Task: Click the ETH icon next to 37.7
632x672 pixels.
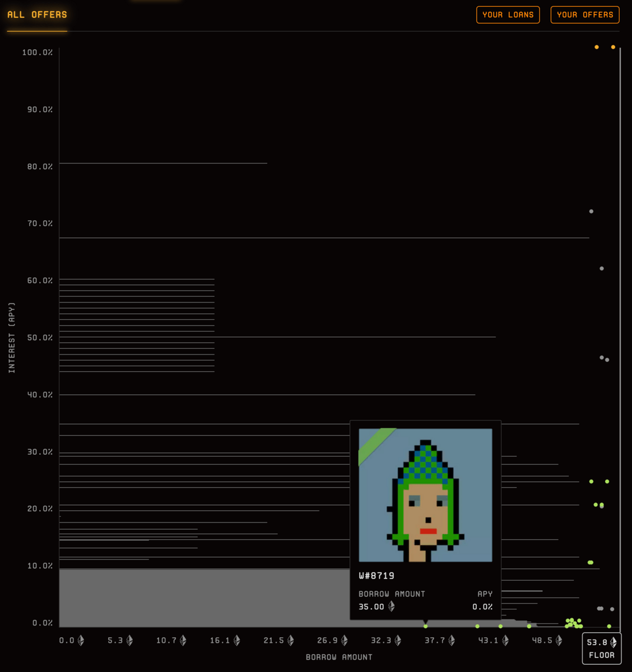Action: point(452,640)
